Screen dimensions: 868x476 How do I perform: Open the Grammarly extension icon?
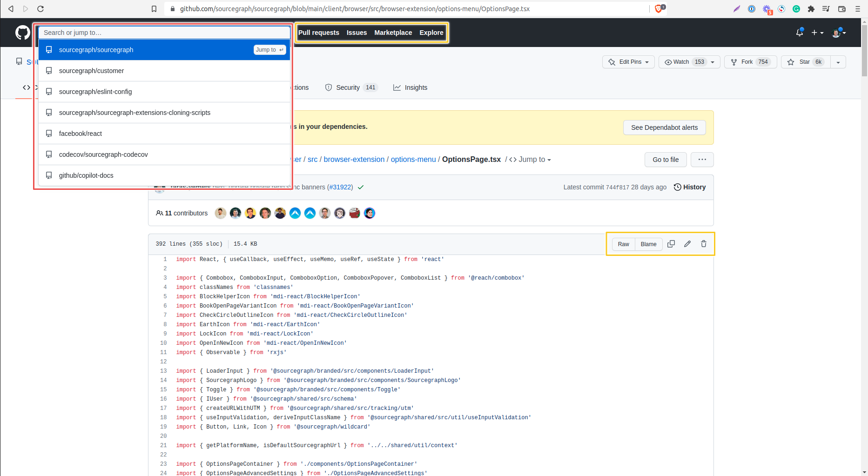coord(796,9)
